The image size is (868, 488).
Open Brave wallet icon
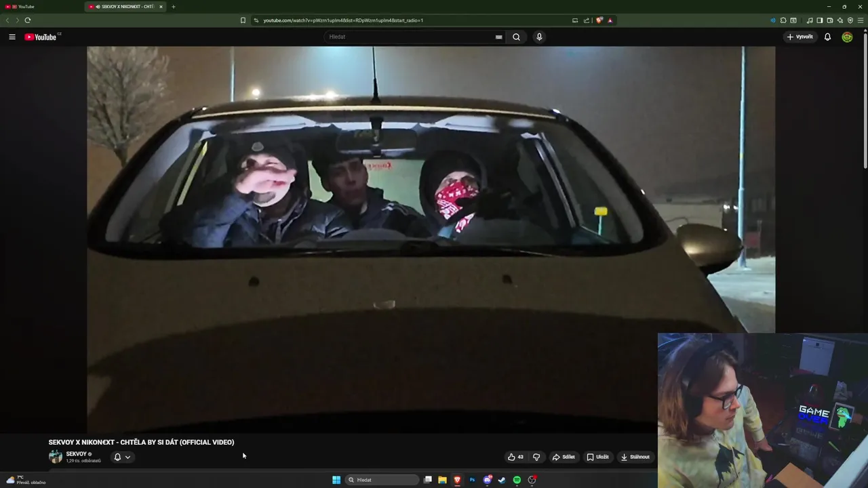[829, 20]
